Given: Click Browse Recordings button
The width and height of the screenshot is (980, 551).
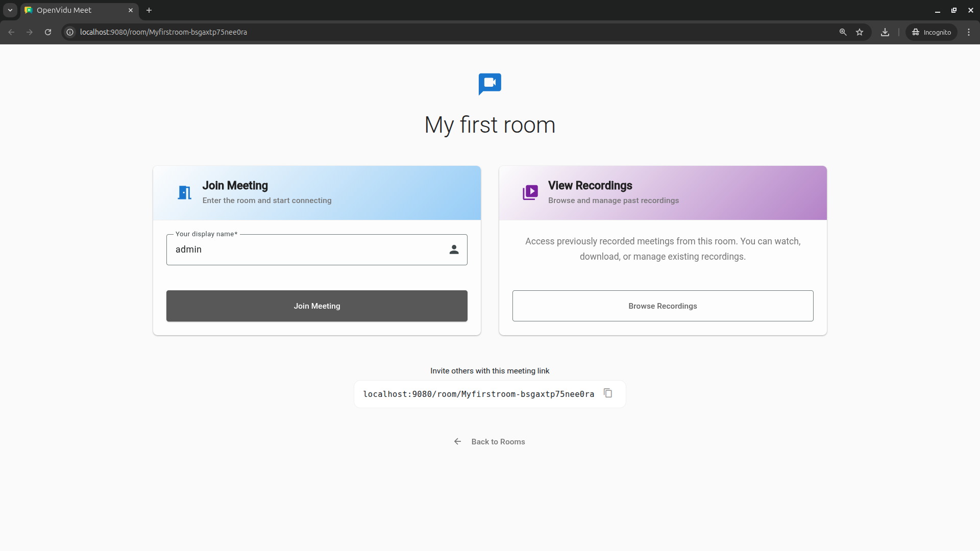Looking at the screenshot, I should coord(663,306).
